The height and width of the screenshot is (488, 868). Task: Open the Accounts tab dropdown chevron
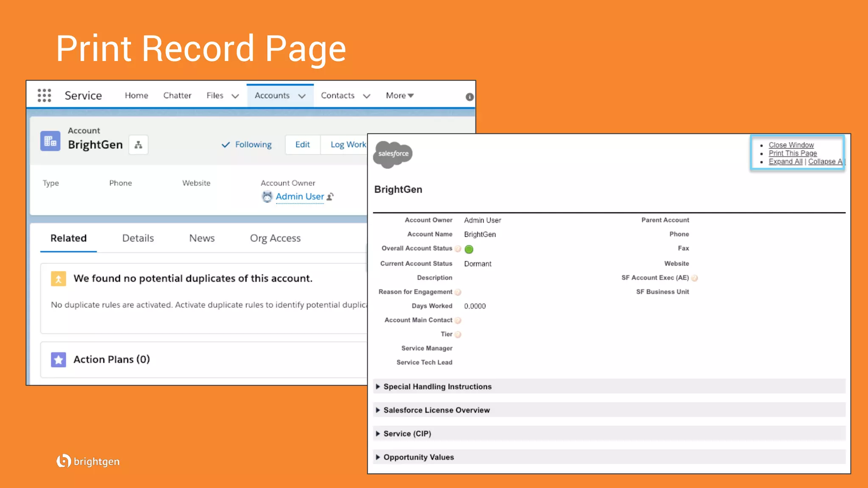point(302,96)
